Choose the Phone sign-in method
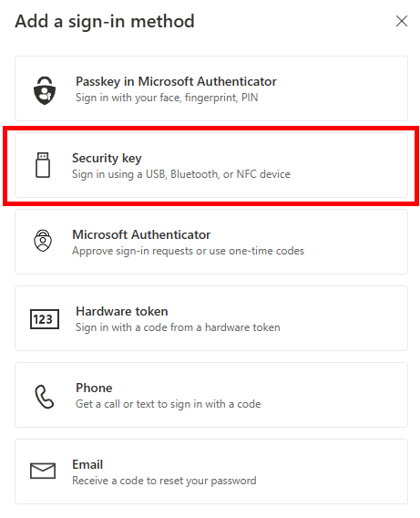Screen dimensions: 420x518 point(211,395)
